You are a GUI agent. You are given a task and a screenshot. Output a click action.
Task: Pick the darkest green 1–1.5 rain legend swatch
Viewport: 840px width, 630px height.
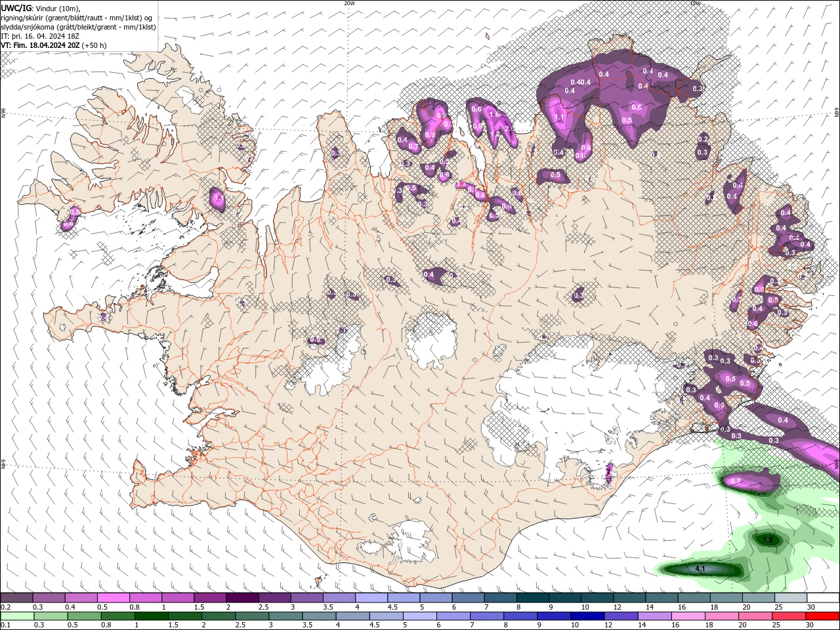tap(151, 616)
